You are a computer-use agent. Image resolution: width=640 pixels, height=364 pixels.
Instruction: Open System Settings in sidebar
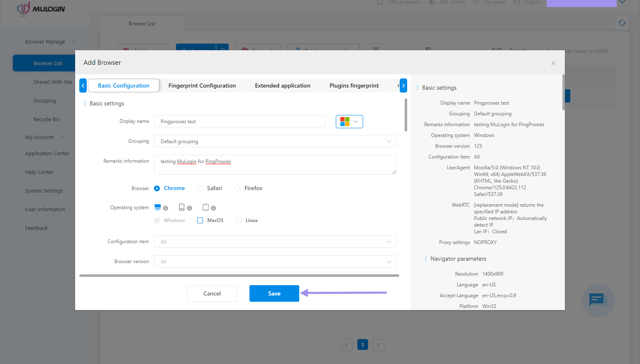(x=44, y=191)
